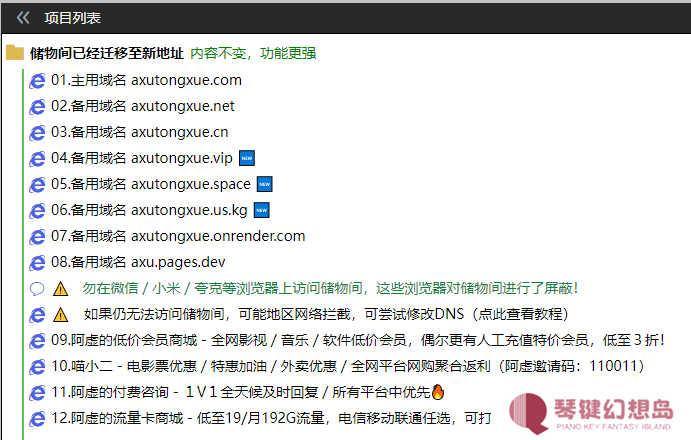Select the green notice 勿在微信 / 小米 / 夸克等浏览器
The width and height of the screenshot is (691, 440).
point(330,288)
